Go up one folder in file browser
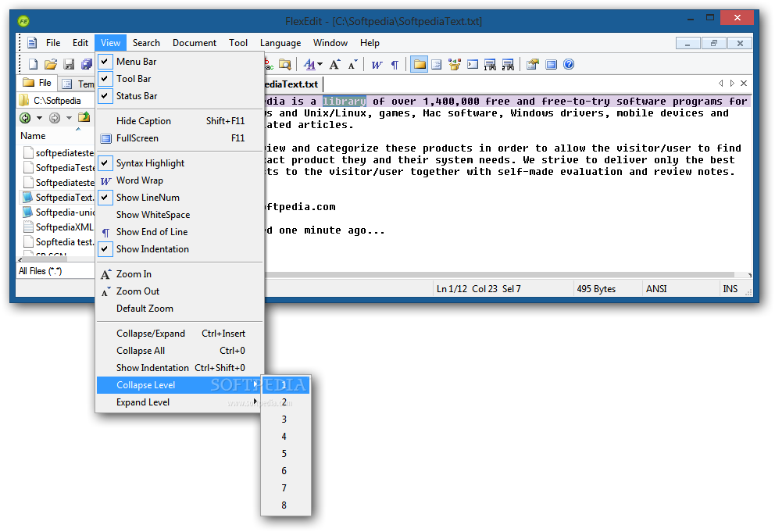775x532 pixels. [84, 117]
